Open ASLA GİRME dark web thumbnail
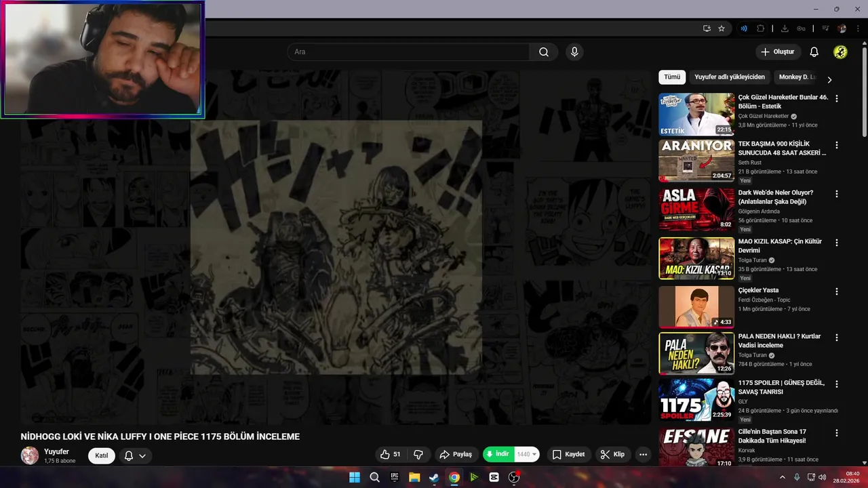Viewport: 868px width, 488px height. [x=696, y=209]
